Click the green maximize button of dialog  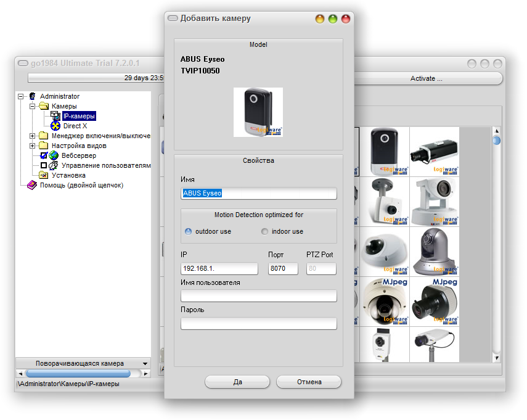point(333,19)
